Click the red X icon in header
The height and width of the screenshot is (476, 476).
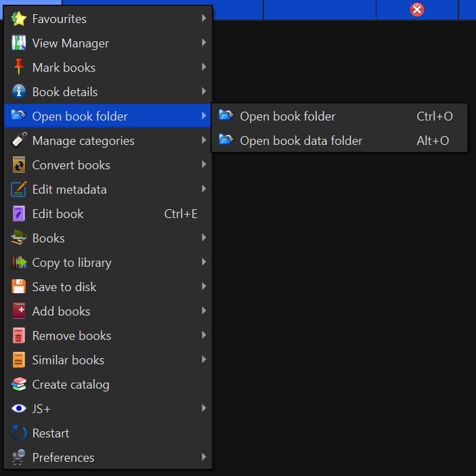click(x=417, y=9)
